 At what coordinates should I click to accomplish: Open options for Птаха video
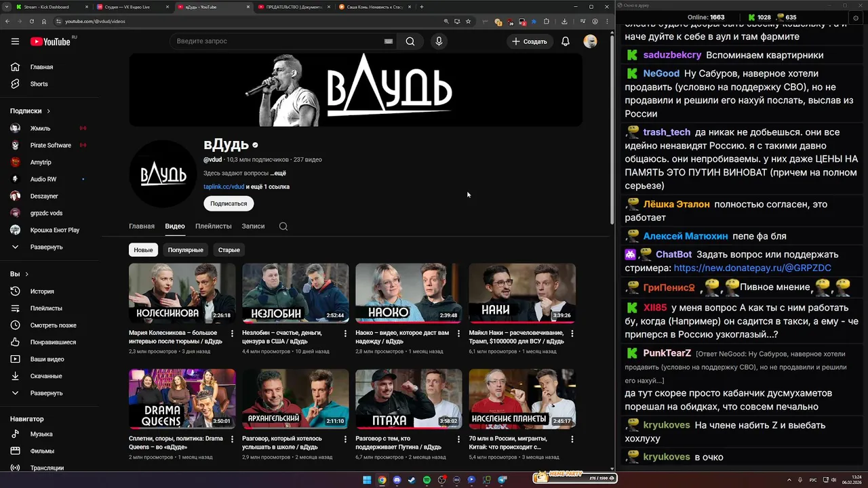[458, 439]
